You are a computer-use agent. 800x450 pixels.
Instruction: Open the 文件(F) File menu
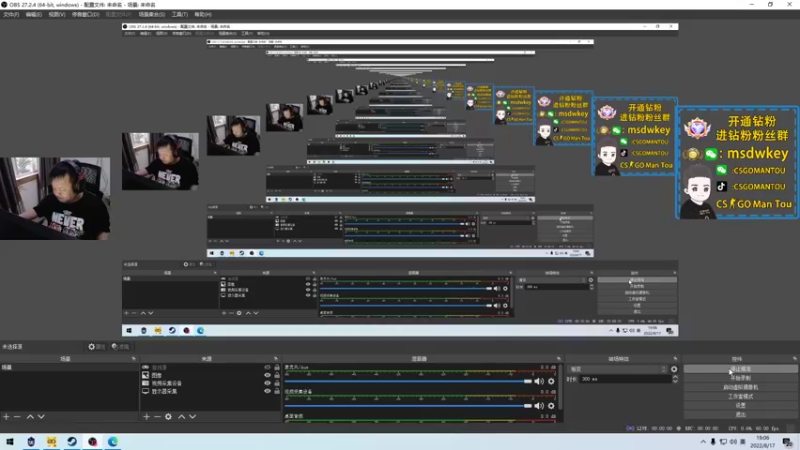[x=11, y=14]
